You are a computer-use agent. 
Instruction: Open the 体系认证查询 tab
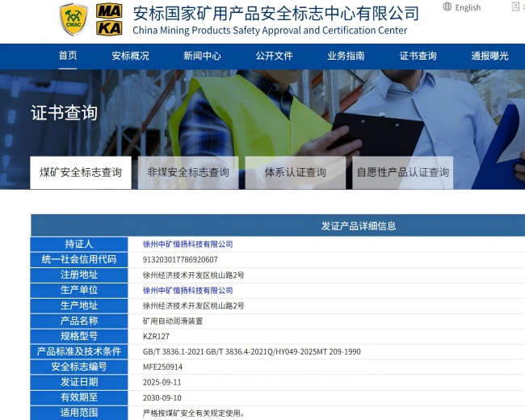pyautogui.click(x=296, y=172)
